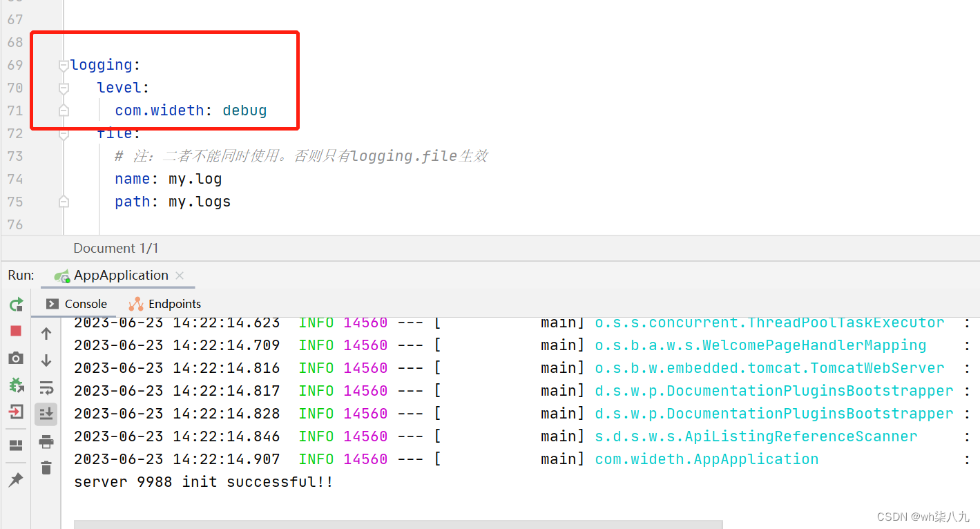
Task: Click the 'Run:' tool window label
Action: pyautogui.click(x=21, y=275)
